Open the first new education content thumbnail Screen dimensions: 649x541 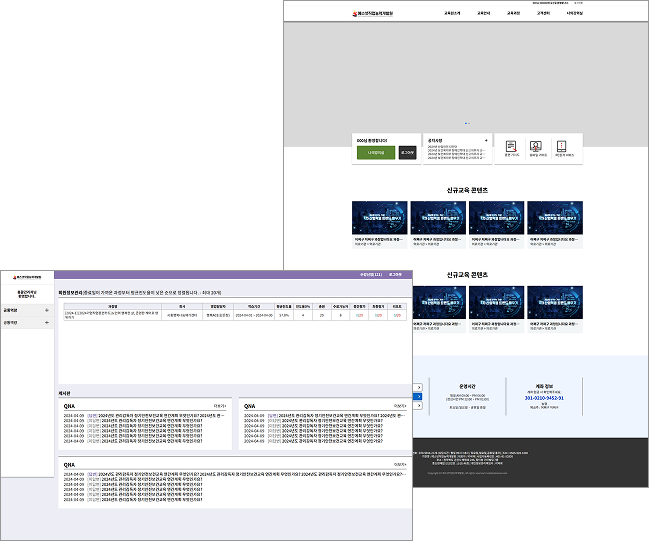coord(380,218)
